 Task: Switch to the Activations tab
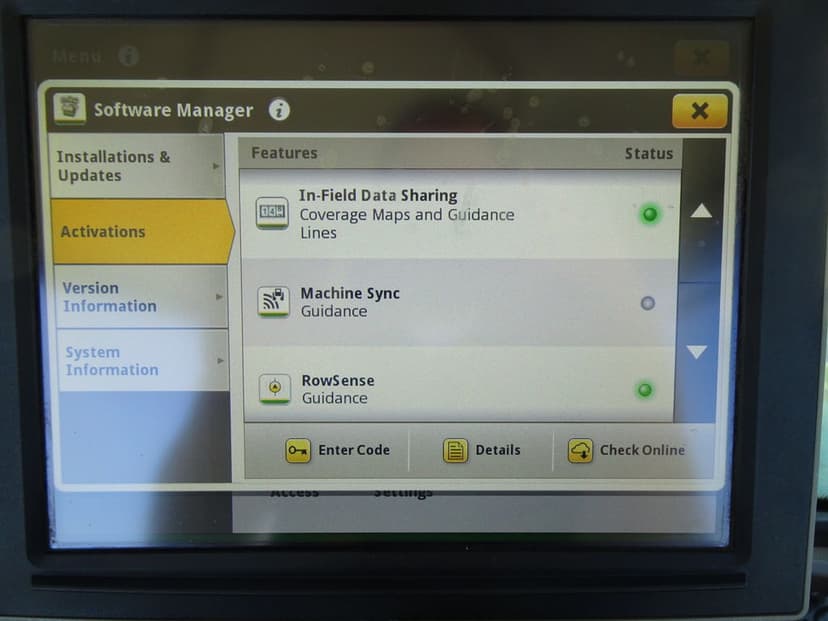coord(140,231)
